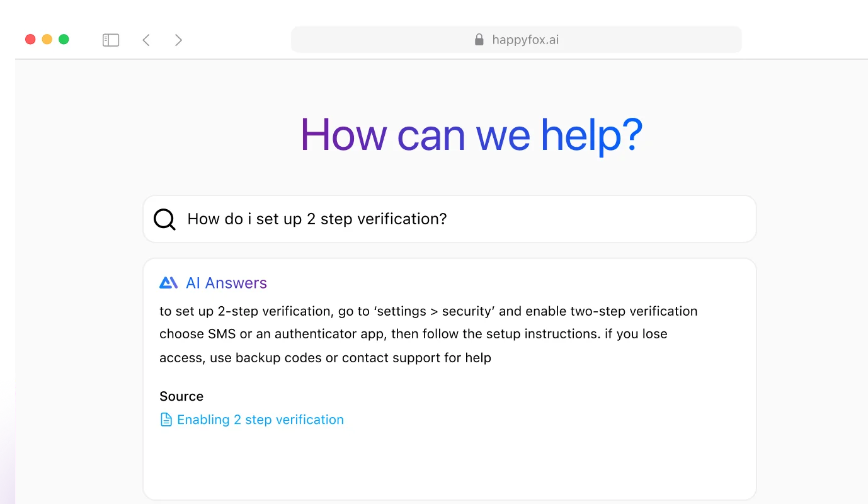The height and width of the screenshot is (504, 868).
Task: Click the padlock icon in address bar
Action: (479, 40)
